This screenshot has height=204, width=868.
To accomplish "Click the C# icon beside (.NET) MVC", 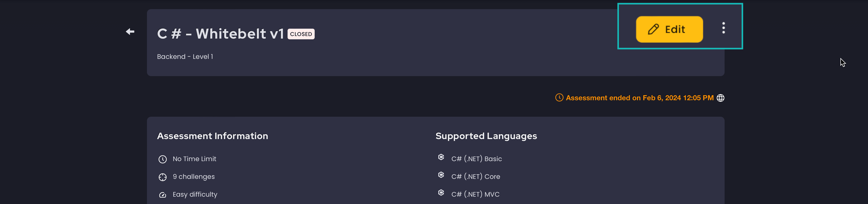I will click(x=441, y=193).
